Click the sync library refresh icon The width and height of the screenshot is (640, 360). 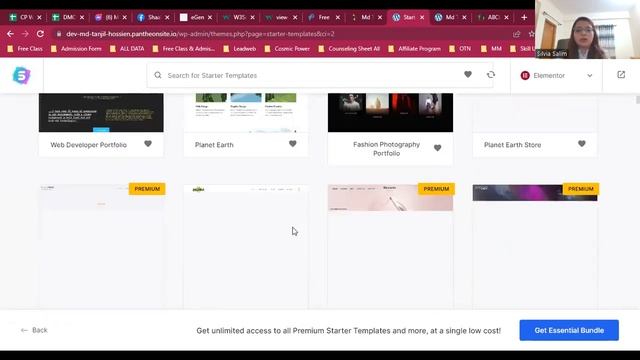pyautogui.click(x=491, y=75)
